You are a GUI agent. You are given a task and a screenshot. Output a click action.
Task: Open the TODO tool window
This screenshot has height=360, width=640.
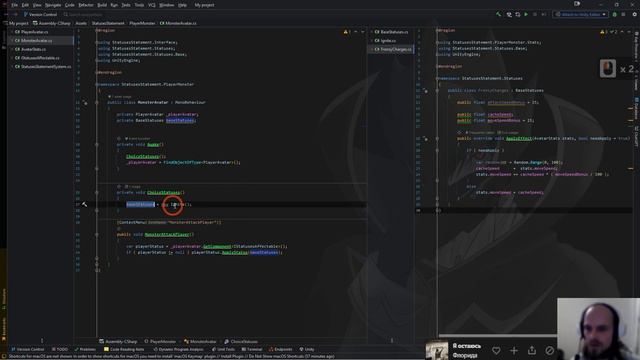[60, 349]
